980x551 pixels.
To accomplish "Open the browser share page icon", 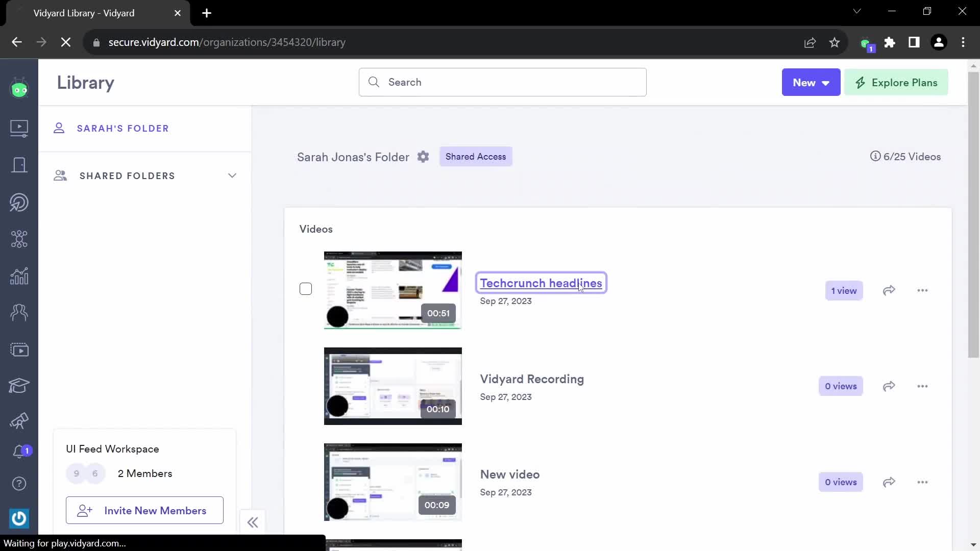I will [810, 42].
